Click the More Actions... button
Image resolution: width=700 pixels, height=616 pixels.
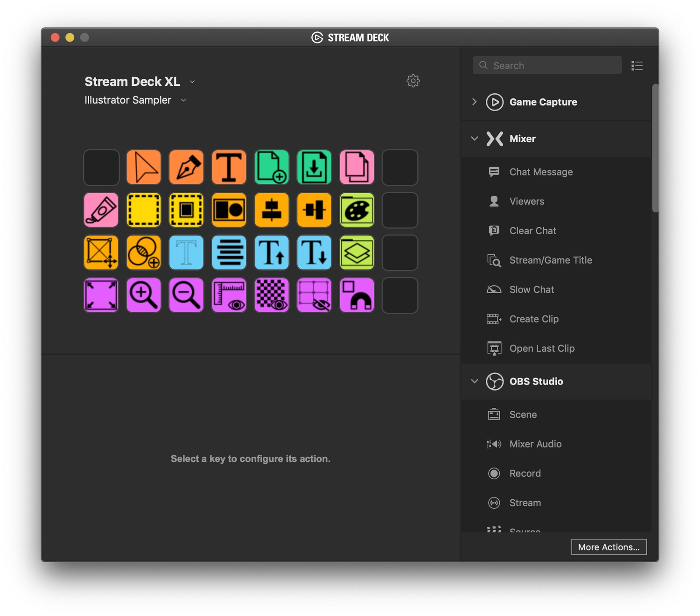609,547
